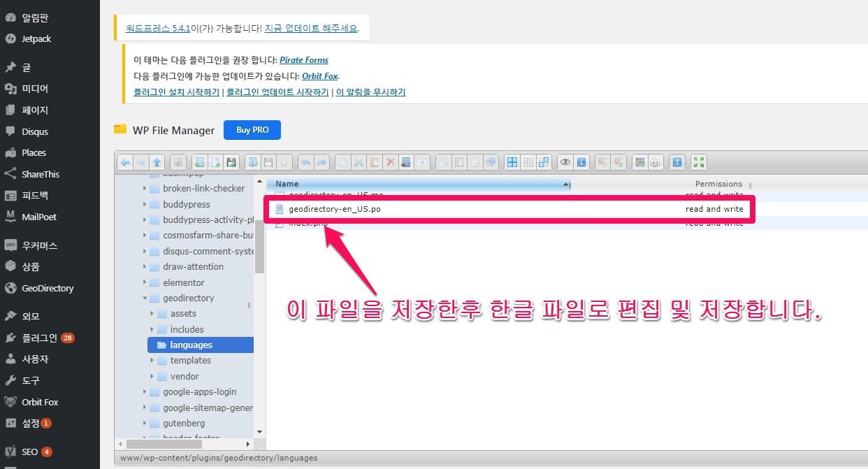Screen dimensions: 868x469
Task: Click the blue question mark help icon
Action: coord(677,162)
